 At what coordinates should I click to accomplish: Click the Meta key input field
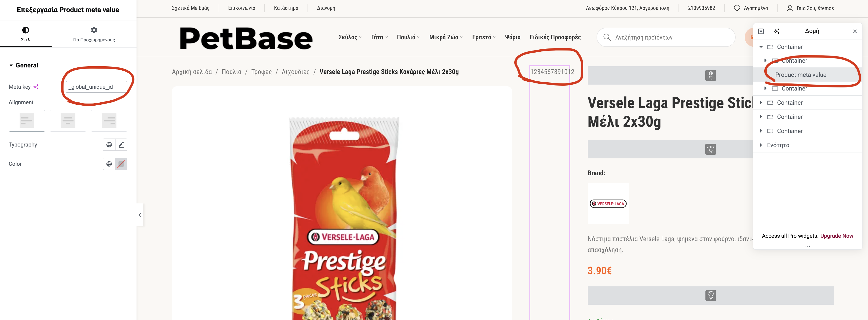pos(96,87)
